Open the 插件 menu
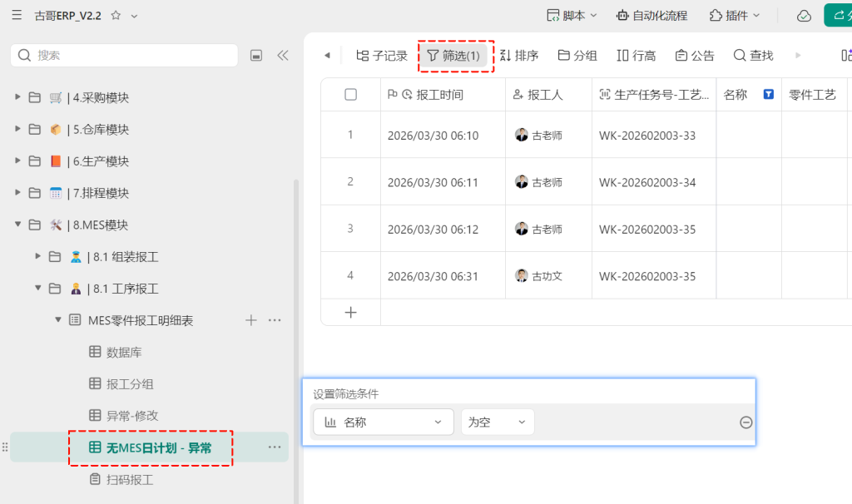This screenshot has height=504, width=852. tap(735, 15)
